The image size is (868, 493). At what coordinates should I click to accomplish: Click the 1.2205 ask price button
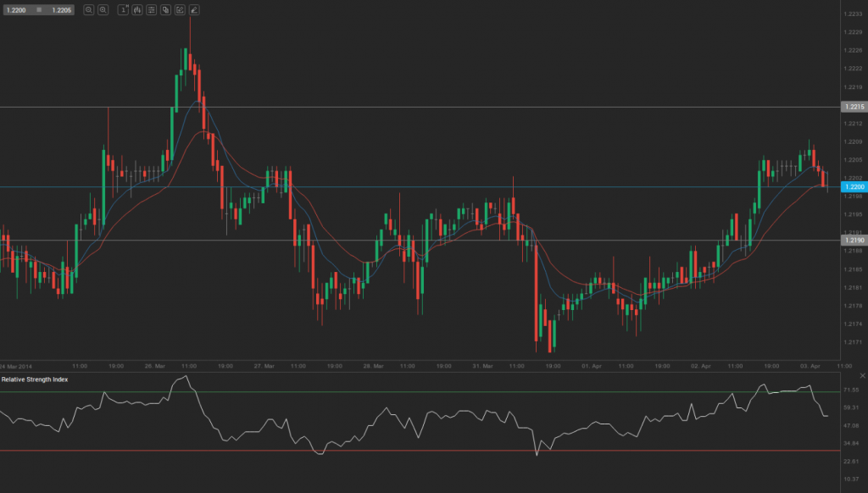pos(61,9)
